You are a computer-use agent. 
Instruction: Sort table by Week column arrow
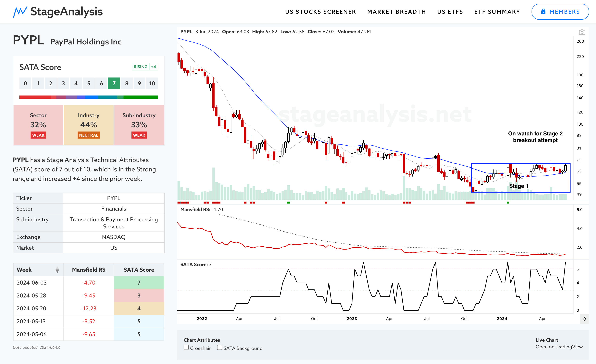57,270
